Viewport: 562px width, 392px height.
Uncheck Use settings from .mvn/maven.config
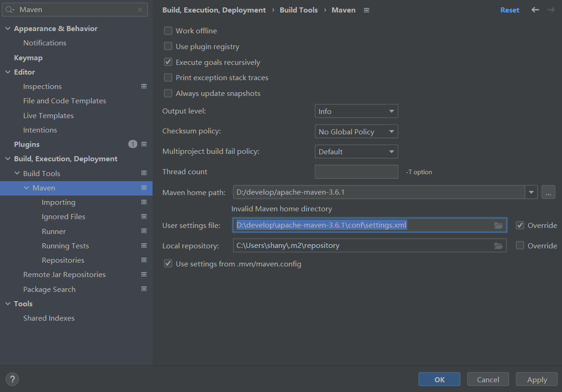click(x=168, y=264)
